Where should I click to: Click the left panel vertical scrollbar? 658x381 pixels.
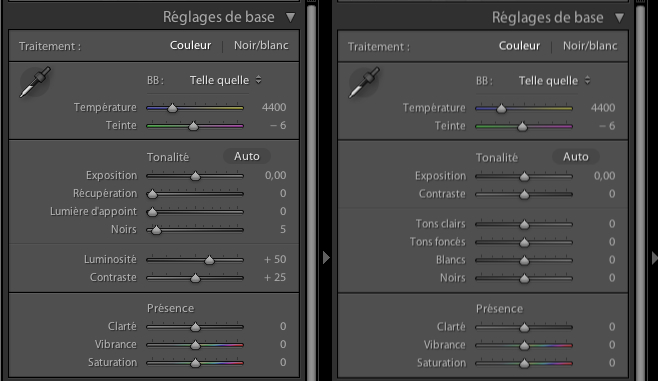coord(311,193)
